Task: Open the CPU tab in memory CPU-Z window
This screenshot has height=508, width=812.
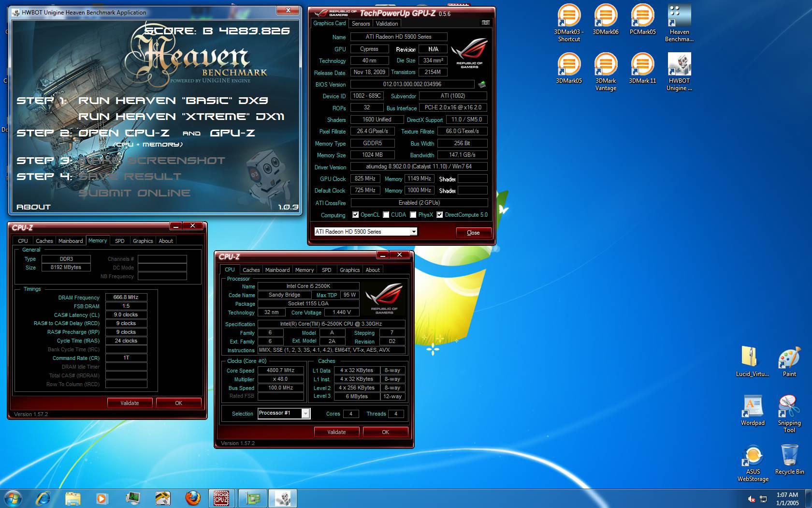Action: coord(23,241)
